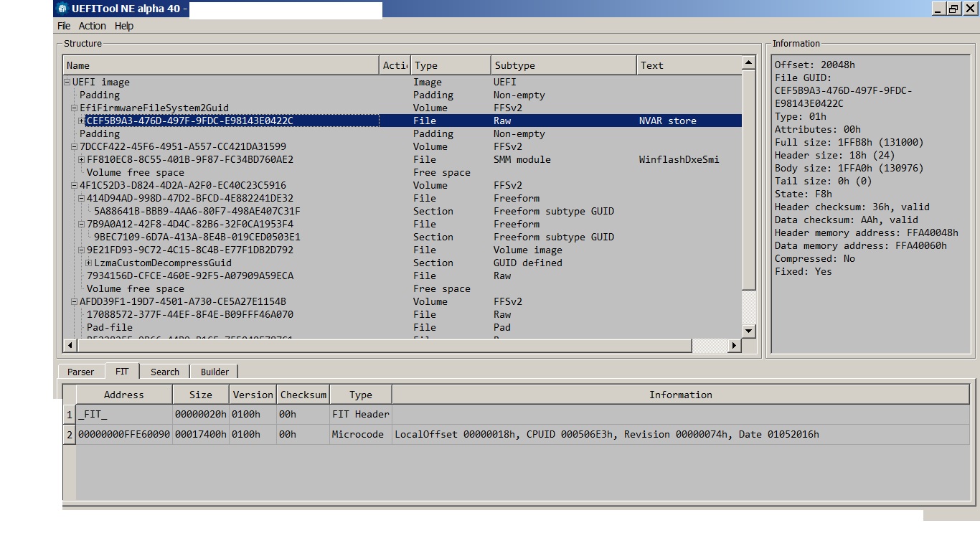Collapse the UEFI image tree node

point(67,81)
